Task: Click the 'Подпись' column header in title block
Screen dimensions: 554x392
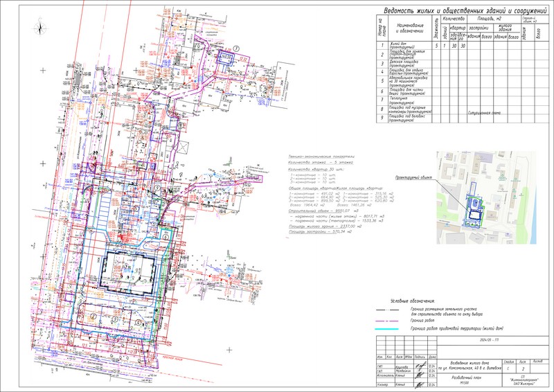Action: point(420,357)
